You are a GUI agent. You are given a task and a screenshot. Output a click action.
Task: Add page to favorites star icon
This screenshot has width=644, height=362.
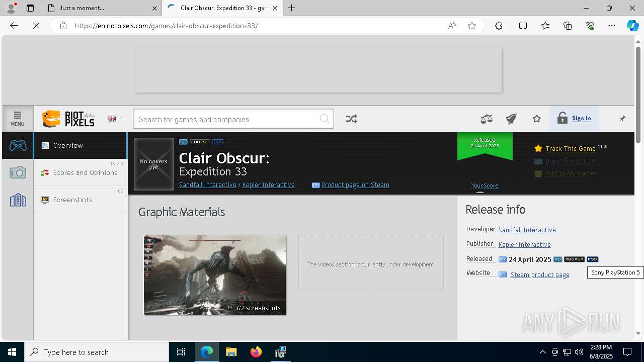[x=472, y=26]
